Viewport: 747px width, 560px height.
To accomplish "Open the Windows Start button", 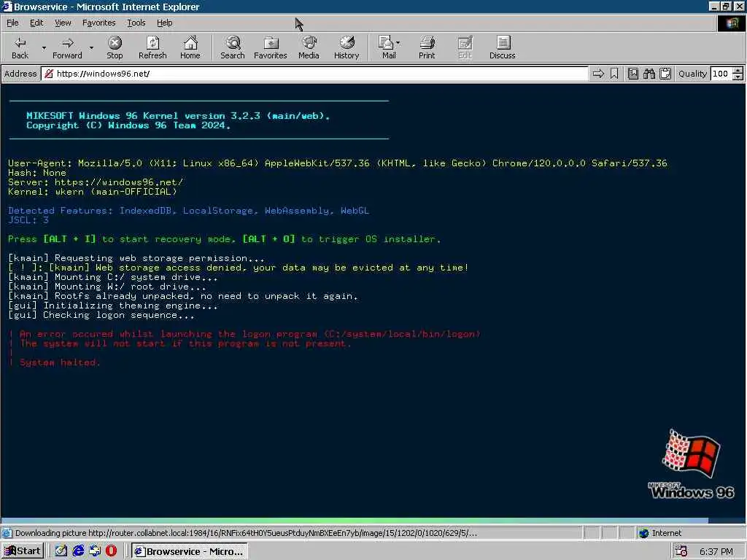I will pyautogui.click(x=23, y=551).
